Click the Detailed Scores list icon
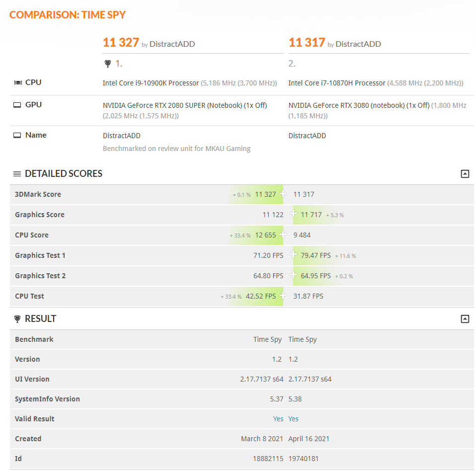This screenshot has height=471, width=476. point(17,174)
